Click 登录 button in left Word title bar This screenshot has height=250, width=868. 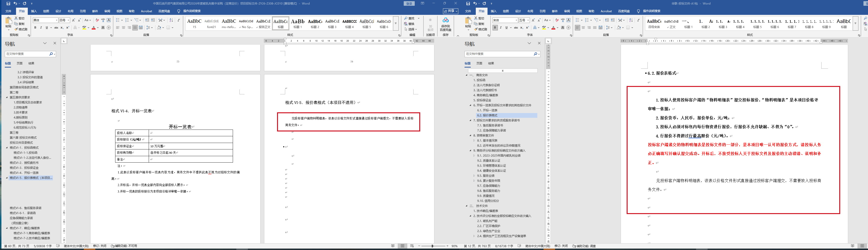[x=409, y=3]
